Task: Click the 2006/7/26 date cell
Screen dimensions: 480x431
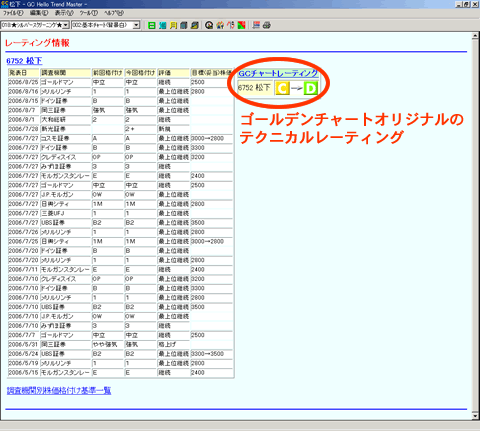Action: click(x=23, y=232)
